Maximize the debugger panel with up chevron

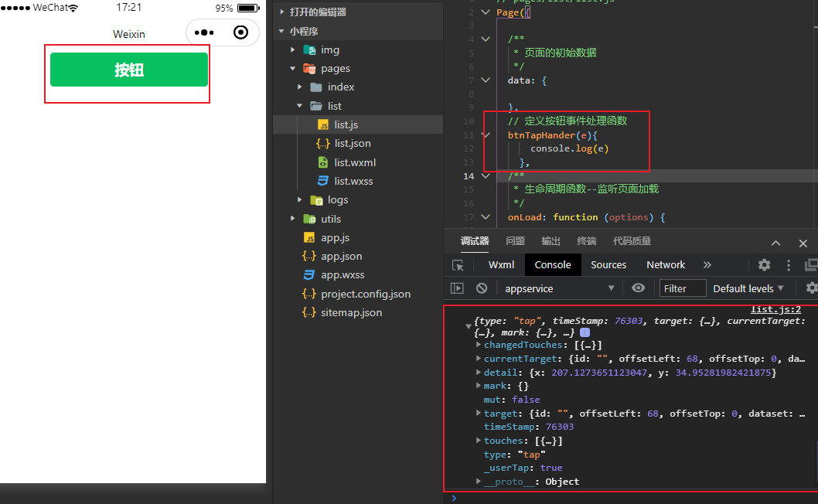(x=775, y=243)
